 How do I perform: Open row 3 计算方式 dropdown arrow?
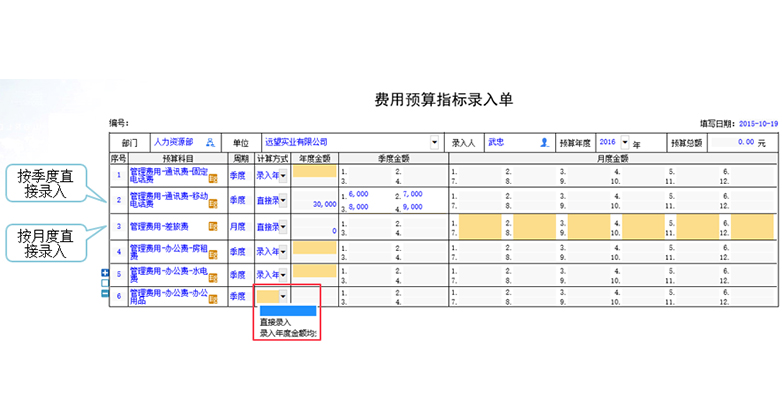coord(283,226)
